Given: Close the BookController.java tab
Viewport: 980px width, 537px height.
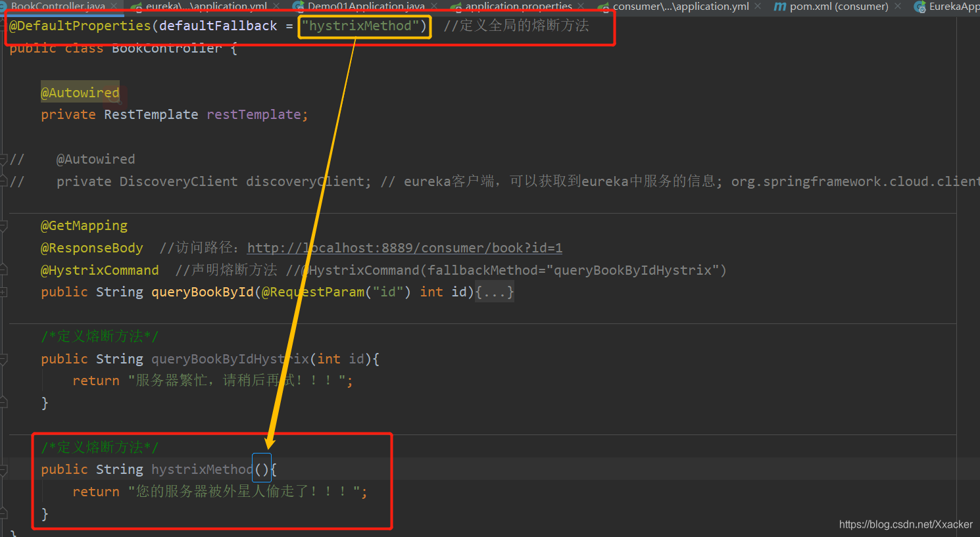Looking at the screenshot, I should [x=114, y=6].
